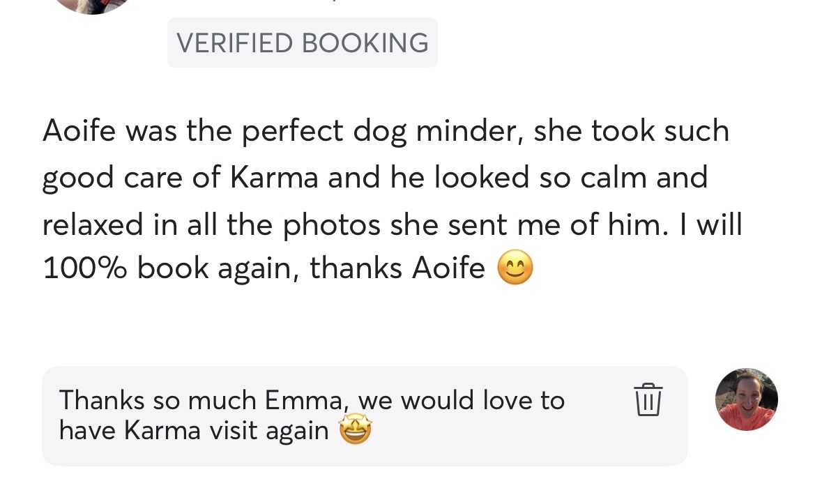Viewport: 822px width, 504px height.
Task: Click the VERIFIED BOOKING badge
Action: click(x=302, y=43)
